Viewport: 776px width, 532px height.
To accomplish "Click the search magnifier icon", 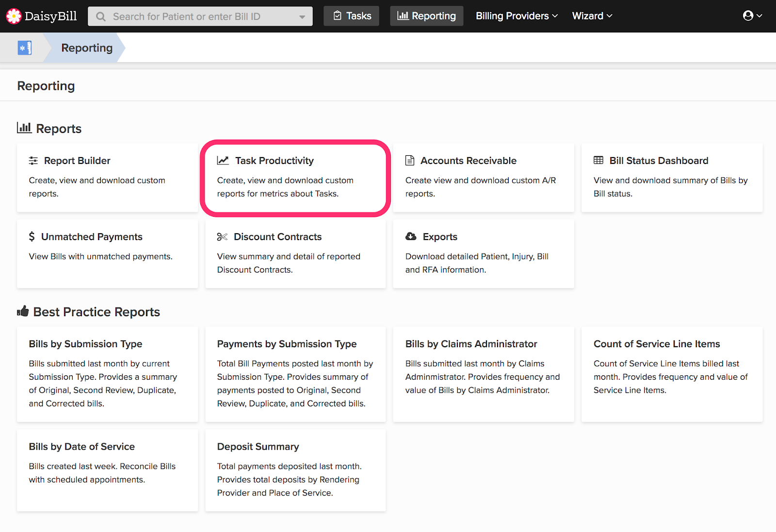I will 101,16.
